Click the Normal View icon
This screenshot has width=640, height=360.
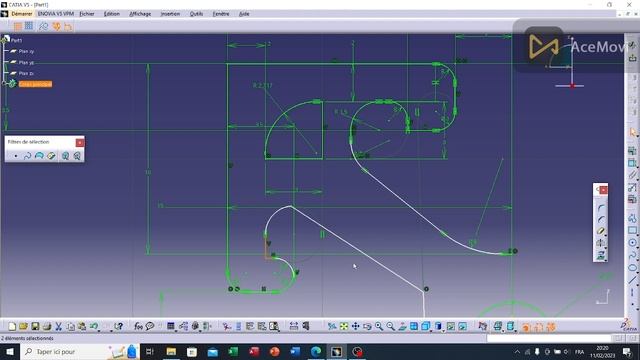click(402, 326)
